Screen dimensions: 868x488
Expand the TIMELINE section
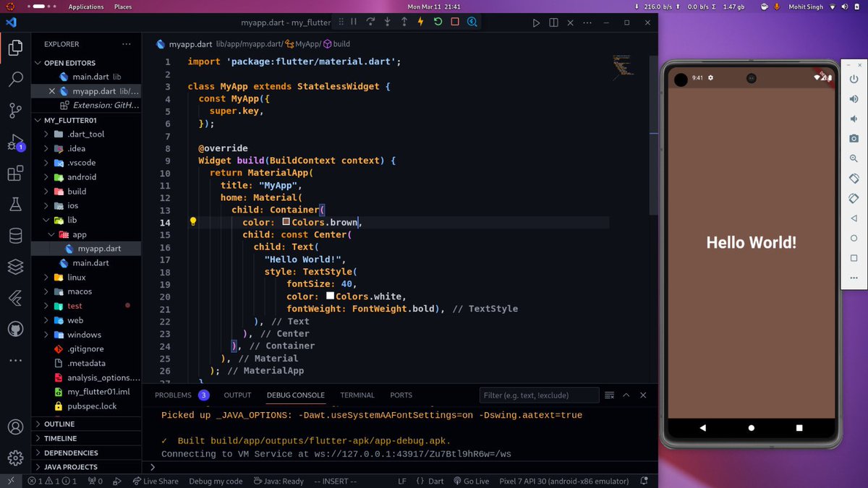point(87,438)
